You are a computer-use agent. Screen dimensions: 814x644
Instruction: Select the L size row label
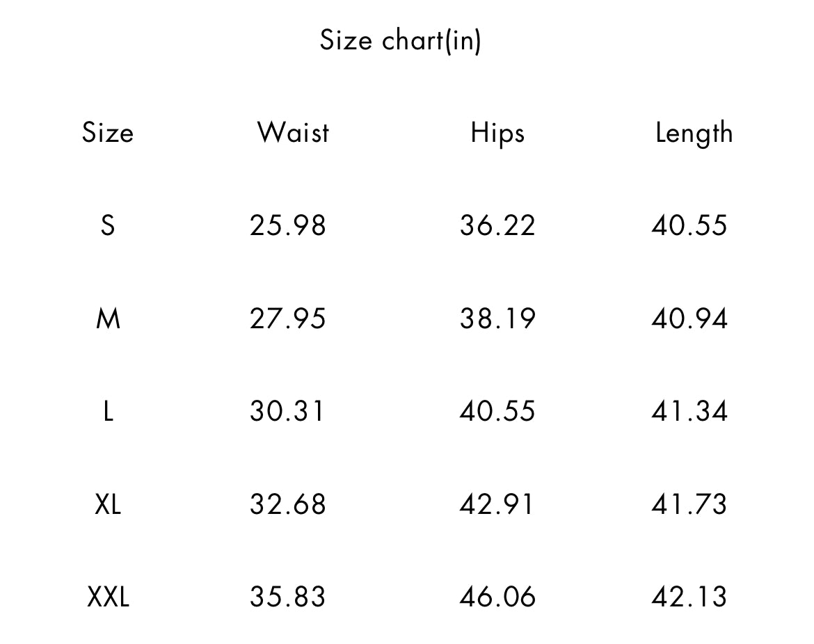108,411
